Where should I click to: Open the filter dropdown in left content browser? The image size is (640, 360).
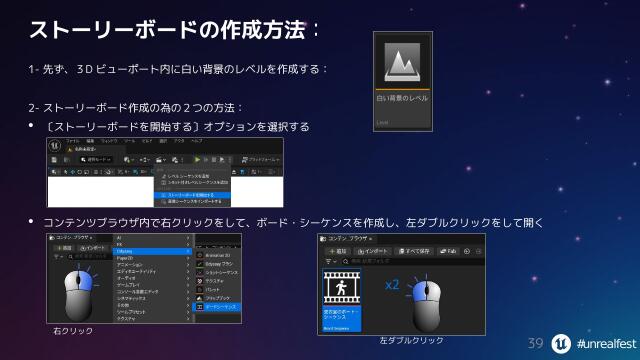click(58, 257)
